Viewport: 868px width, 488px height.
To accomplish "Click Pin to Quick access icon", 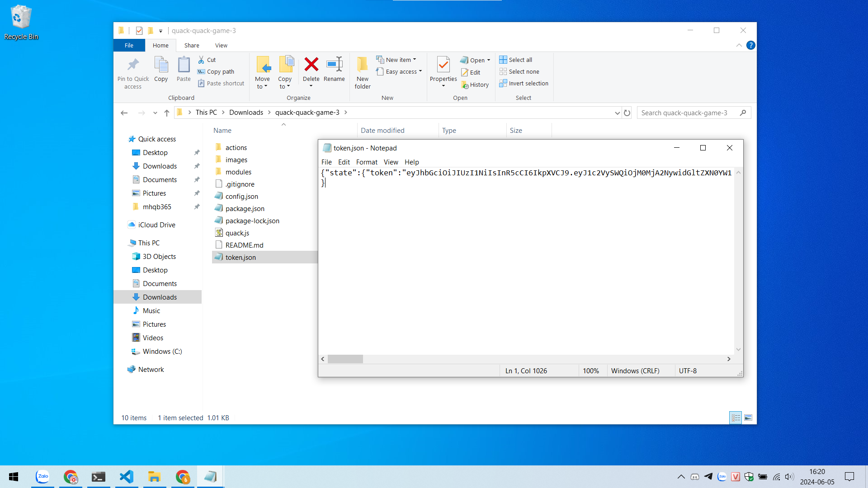I will (133, 65).
